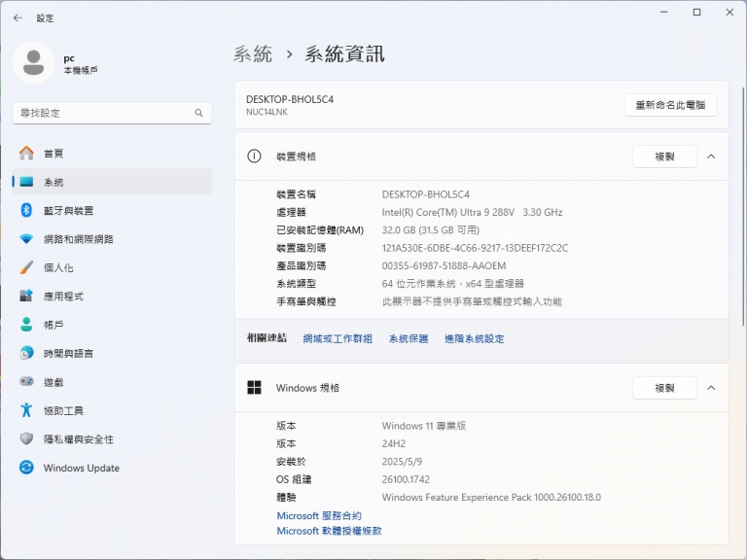
Task: Open 進階系統設定 link
Action: (474, 338)
